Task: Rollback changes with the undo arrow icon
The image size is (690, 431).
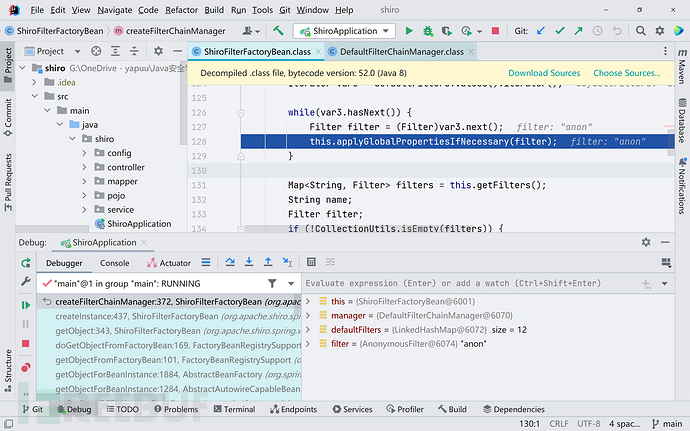Action: pyautogui.click(x=617, y=31)
